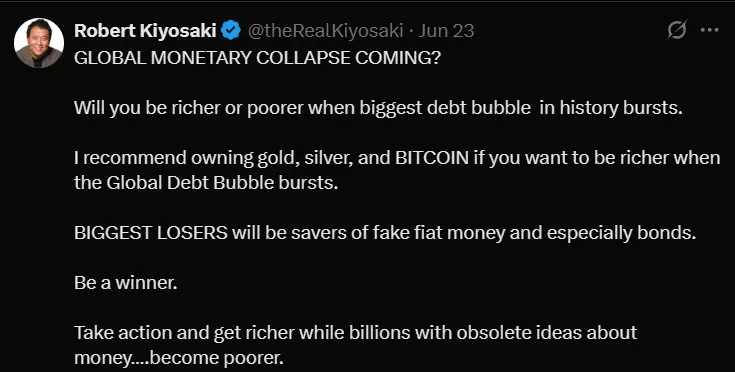Click the blue verified checkmark badge
735x372 pixels.
pos(231,31)
